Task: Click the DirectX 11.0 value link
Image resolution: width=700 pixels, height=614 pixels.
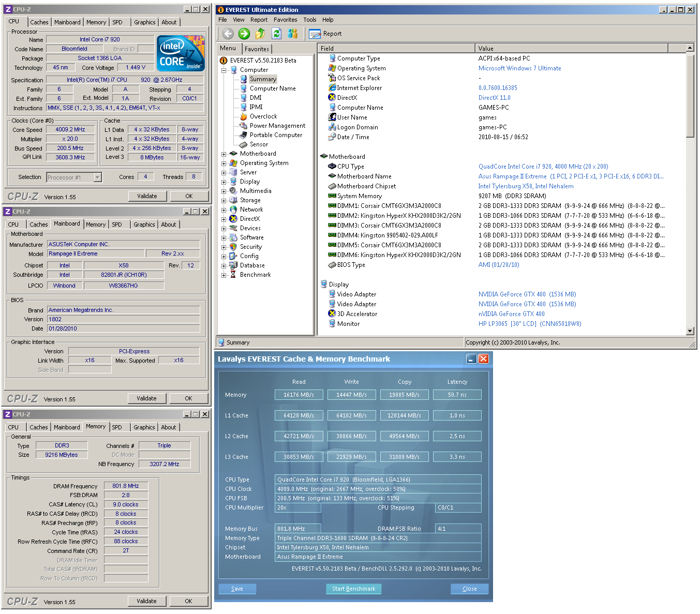Action: click(494, 98)
